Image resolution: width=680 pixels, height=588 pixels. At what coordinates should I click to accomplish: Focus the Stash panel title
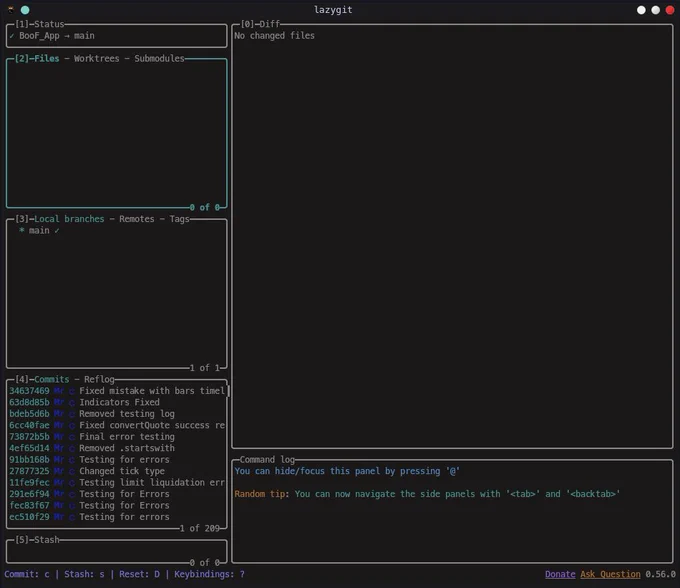(46, 540)
